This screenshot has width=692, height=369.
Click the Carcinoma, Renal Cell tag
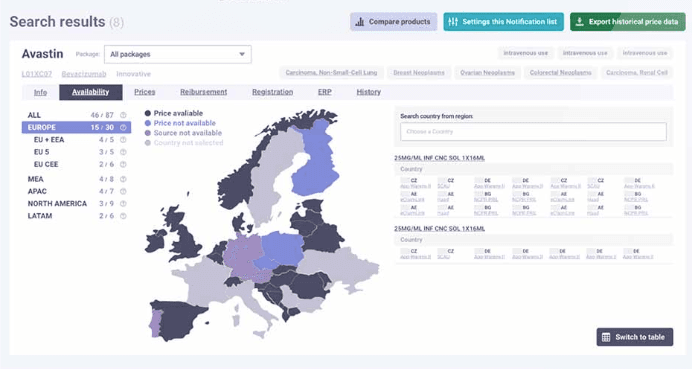pyautogui.click(x=637, y=72)
